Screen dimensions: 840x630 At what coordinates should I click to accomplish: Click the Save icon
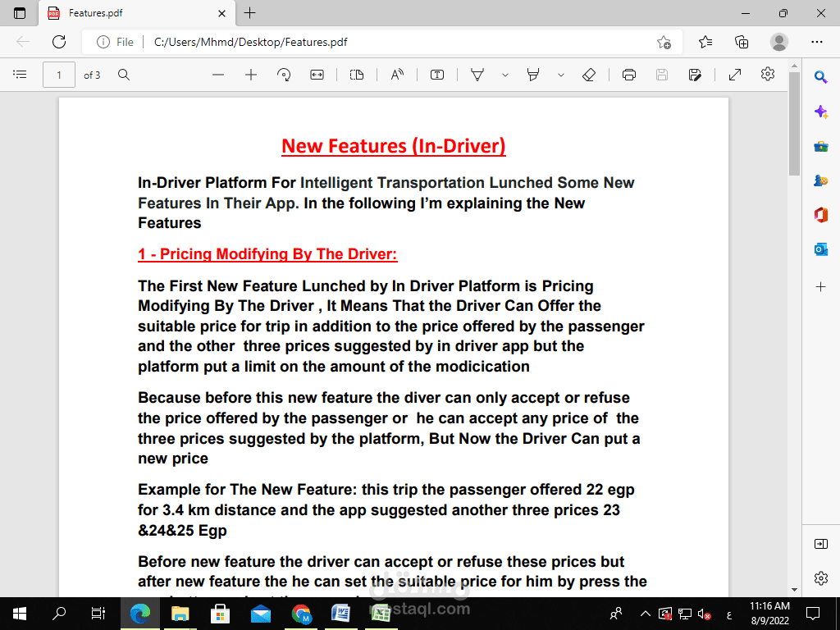tap(662, 75)
